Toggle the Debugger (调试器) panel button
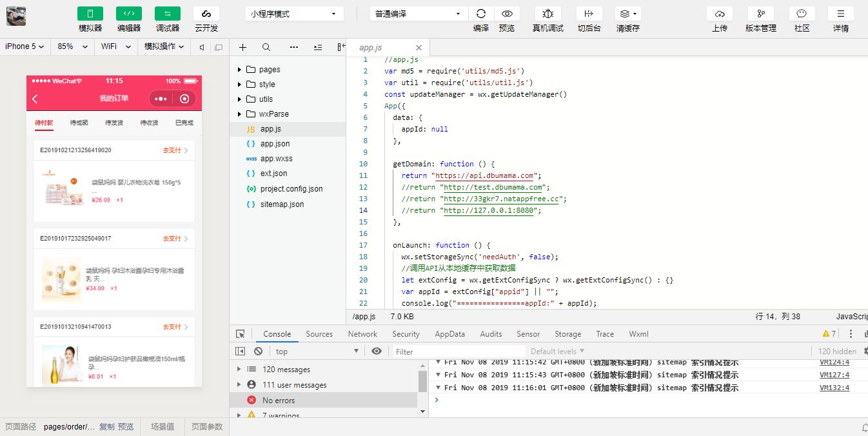The width and height of the screenshot is (868, 436). pyautogui.click(x=168, y=14)
